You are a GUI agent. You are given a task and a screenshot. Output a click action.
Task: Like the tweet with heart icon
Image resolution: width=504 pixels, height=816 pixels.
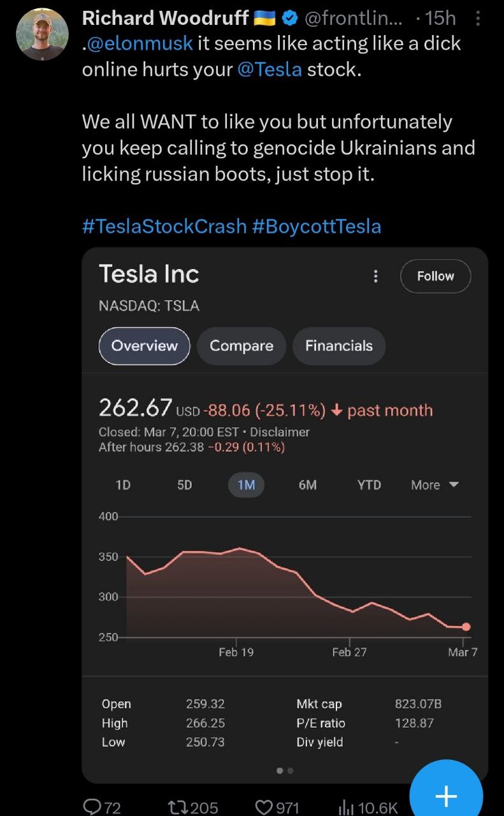tap(263, 807)
